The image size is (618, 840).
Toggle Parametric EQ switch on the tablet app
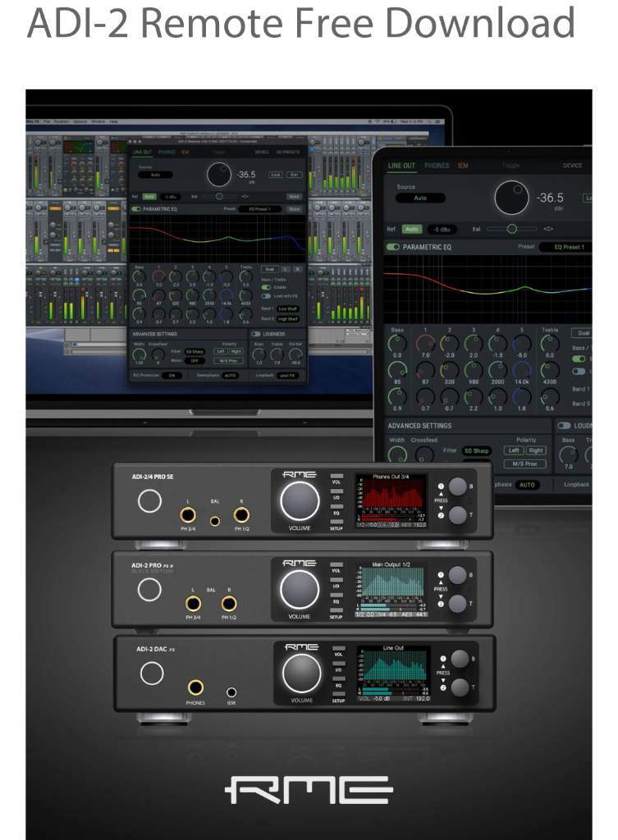[393, 247]
